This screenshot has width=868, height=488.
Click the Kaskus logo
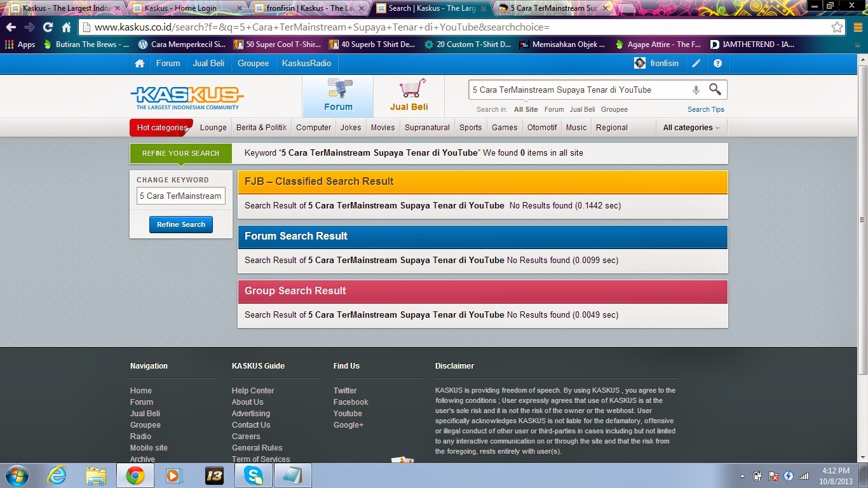coord(187,97)
